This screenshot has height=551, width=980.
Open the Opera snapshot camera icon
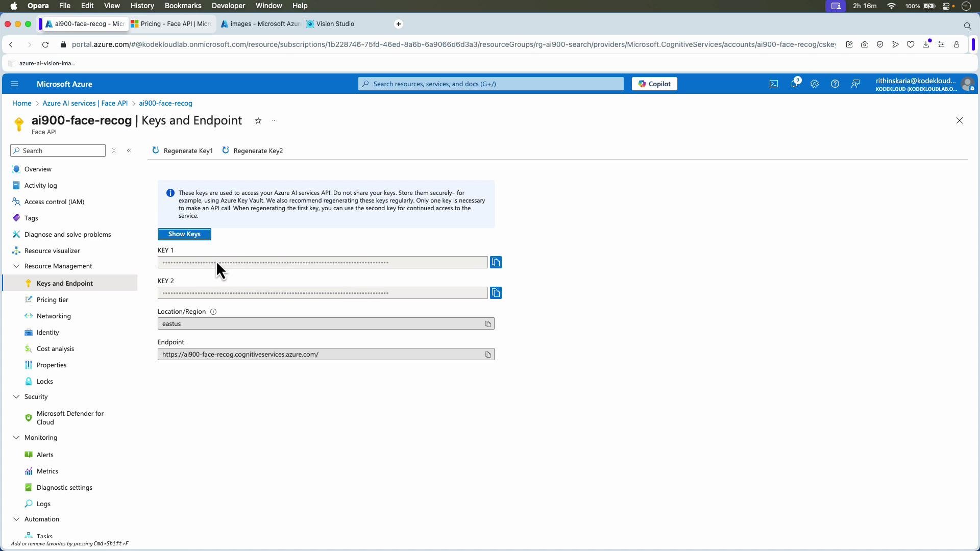point(865,45)
